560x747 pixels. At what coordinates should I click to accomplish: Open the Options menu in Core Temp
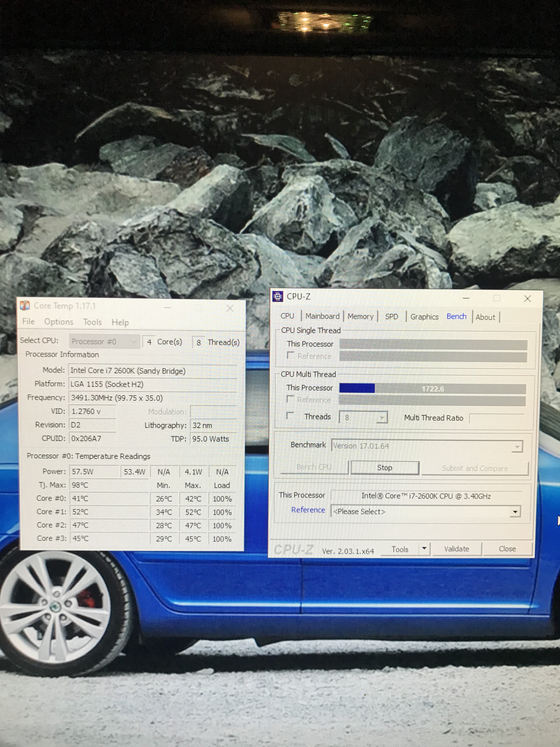pyautogui.click(x=59, y=321)
